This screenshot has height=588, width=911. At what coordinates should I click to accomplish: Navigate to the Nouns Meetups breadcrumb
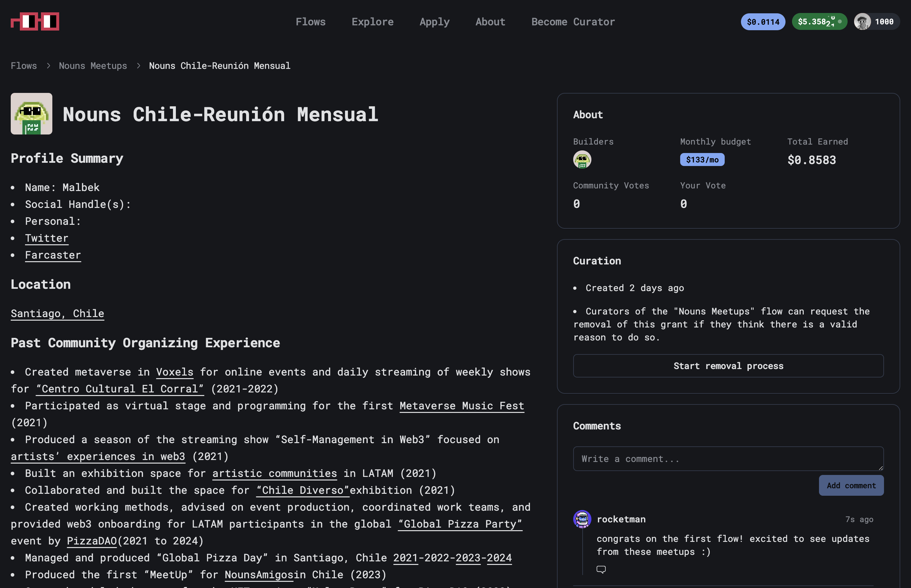click(93, 66)
